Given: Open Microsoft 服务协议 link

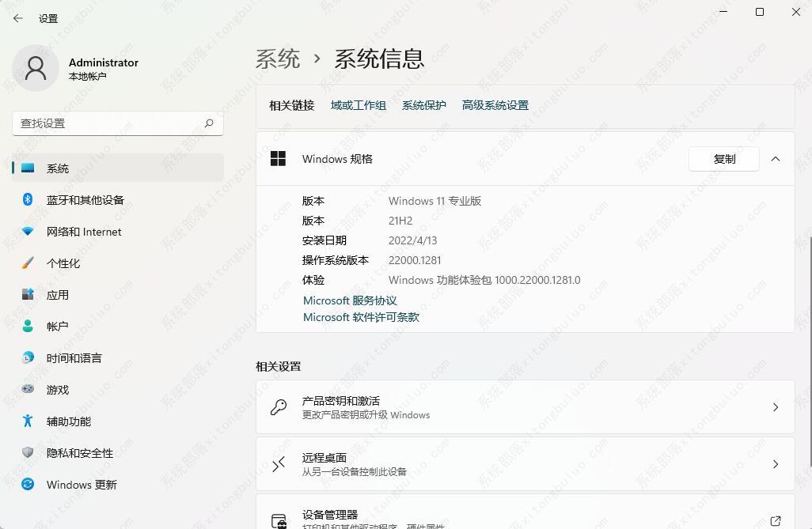Looking at the screenshot, I should [349, 300].
